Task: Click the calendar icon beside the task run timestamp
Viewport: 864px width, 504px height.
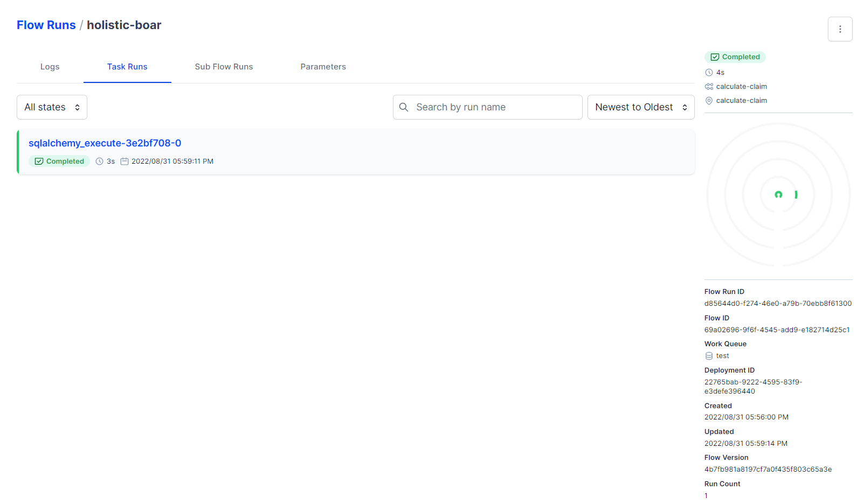Action: point(125,161)
